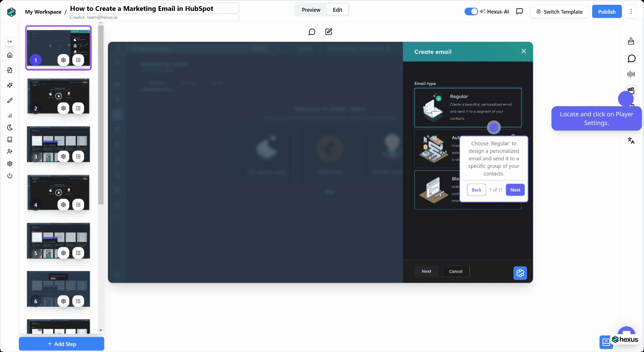This screenshot has height=352, width=644.
Task: Open the brush branding icon in left sidebar
Action: 10,100
